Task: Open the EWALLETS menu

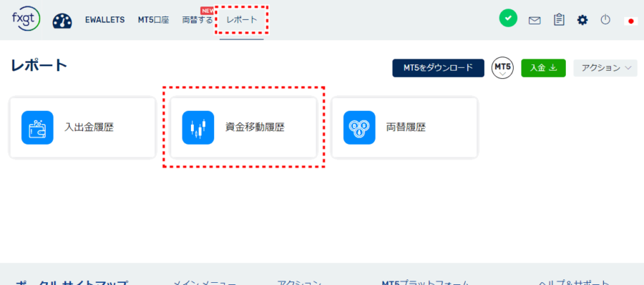Action: coord(104,20)
